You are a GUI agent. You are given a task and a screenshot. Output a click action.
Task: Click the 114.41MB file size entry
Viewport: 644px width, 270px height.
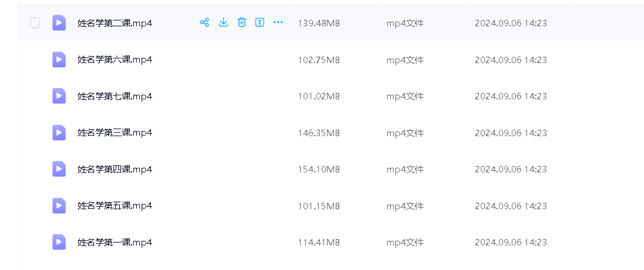(319, 242)
